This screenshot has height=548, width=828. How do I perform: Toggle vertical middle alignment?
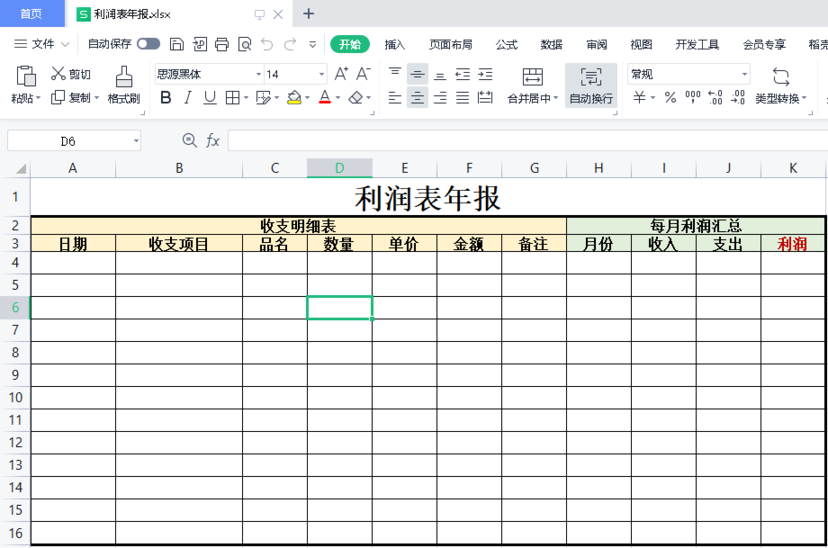pyautogui.click(x=417, y=74)
